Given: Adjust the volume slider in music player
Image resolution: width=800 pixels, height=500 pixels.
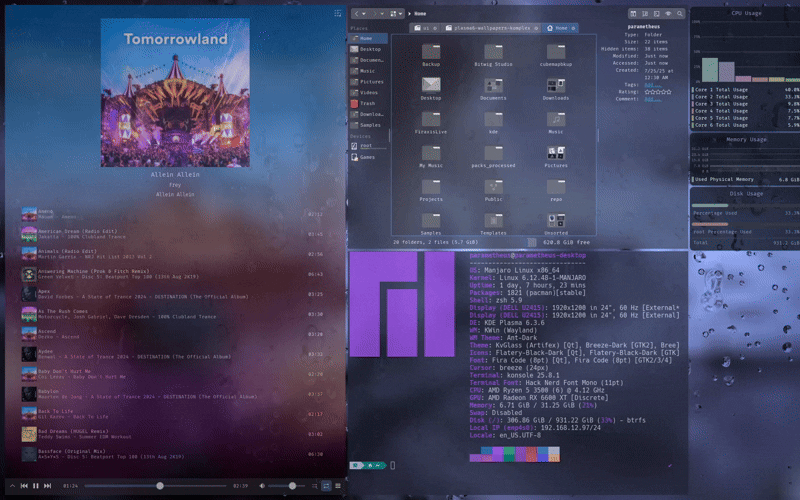Looking at the screenshot, I should pyautogui.click(x=286, y=486).
